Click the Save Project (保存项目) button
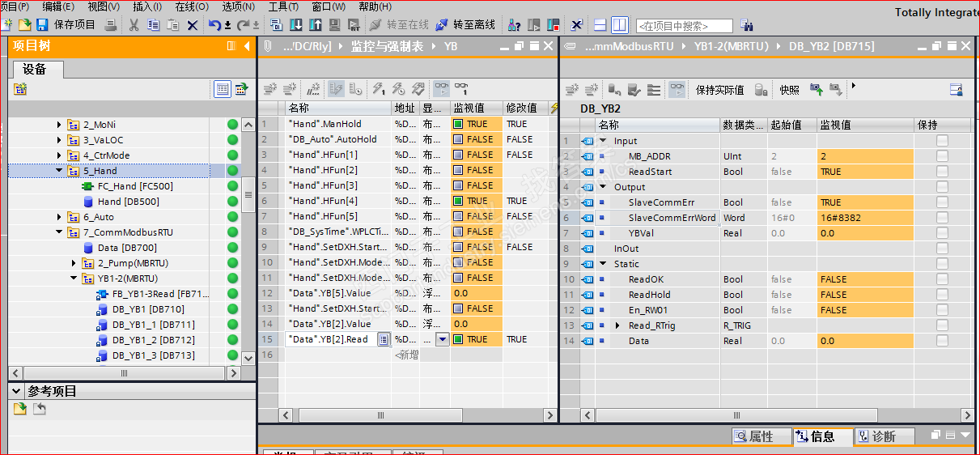Image resolution: width=980 pixels, height=455 pixels. point(66,25)
